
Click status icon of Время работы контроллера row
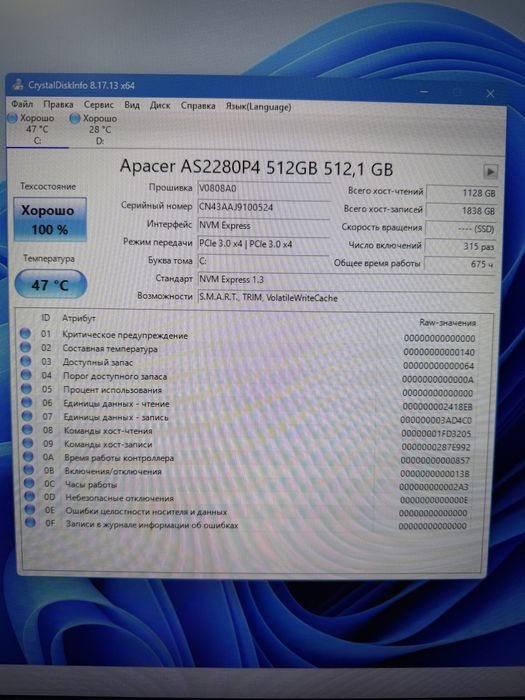tap(29, 456)
